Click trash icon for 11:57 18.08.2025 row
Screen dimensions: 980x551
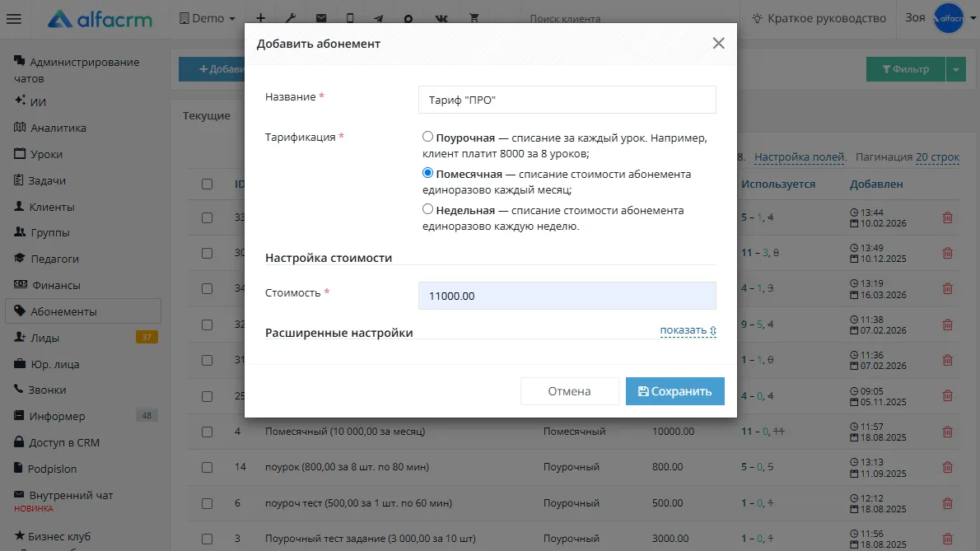pos(948,432)
